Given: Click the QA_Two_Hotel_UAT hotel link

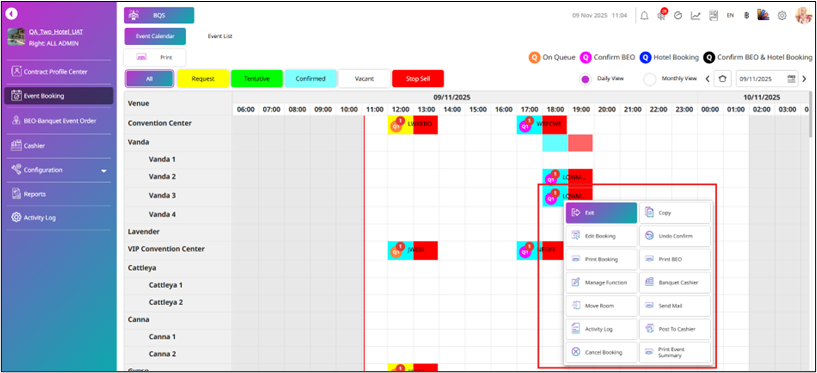Looking at the screenshot, I should click(56, 32).
